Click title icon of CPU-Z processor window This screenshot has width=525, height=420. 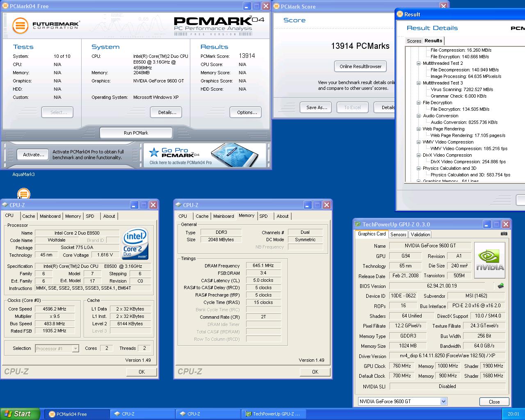pos(5,205)
